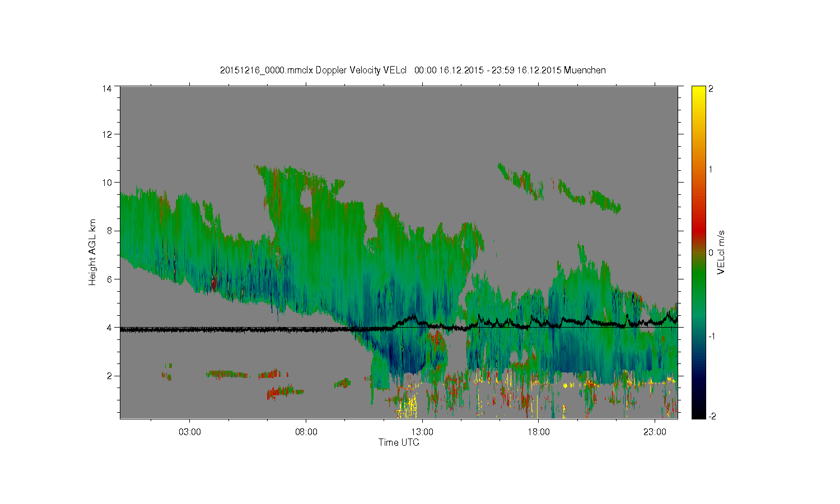Click the 03:00 time axis label
This screenshot has height=504, width=840.
click(x=190, y=432)
